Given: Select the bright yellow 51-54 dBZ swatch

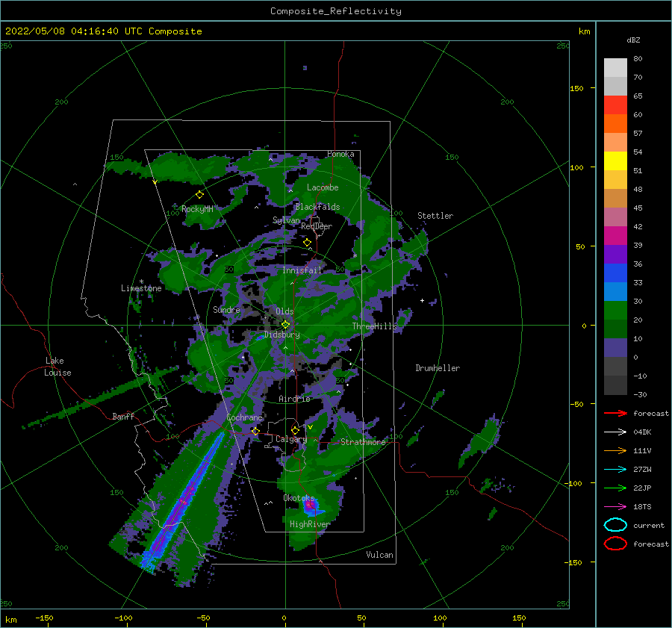Looking at the screenshot, I should coord(615,161).
